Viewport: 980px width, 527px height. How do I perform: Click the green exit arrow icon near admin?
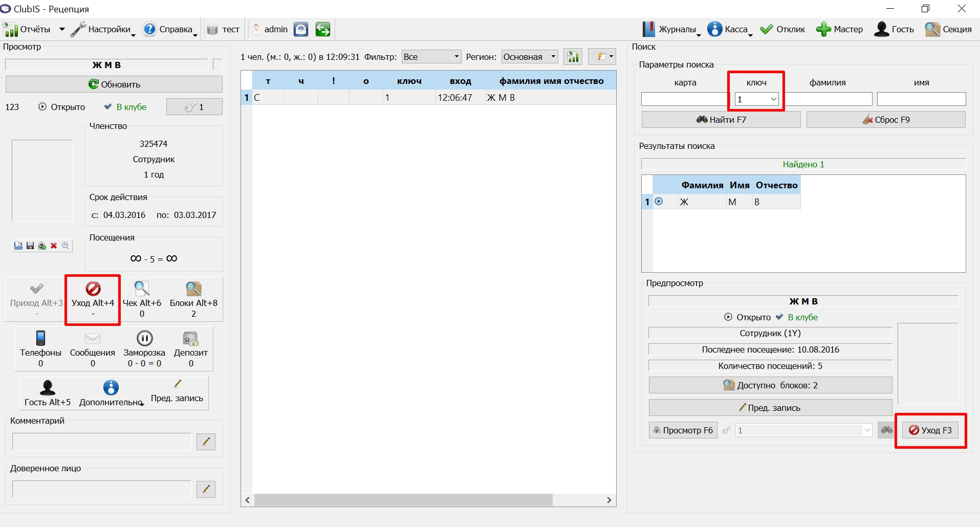(x=322, y=29)
